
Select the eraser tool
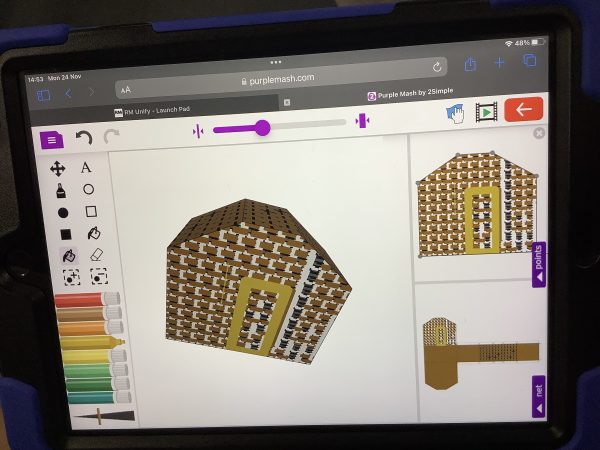click(97, 255)
